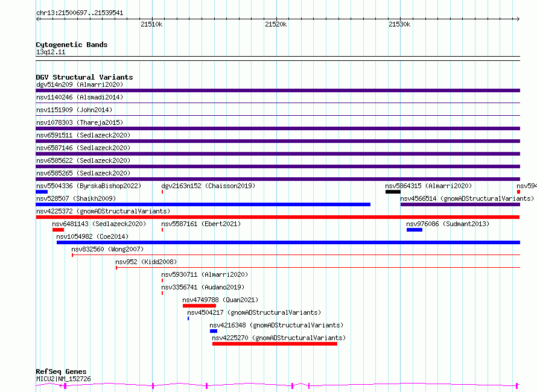Click the dgv514n209 (Almarri2020) variant label
Image resolution: width=537 pixels, height=392 pixels.
[80, 84]
